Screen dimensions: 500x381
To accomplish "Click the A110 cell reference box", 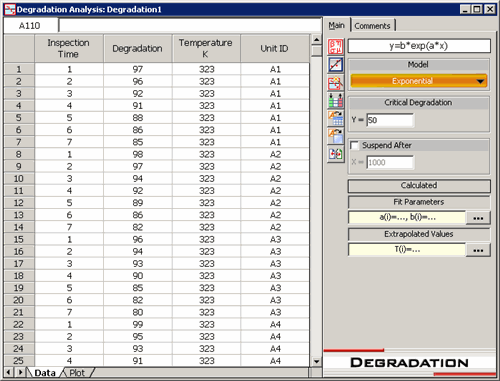I will point(31,26).
